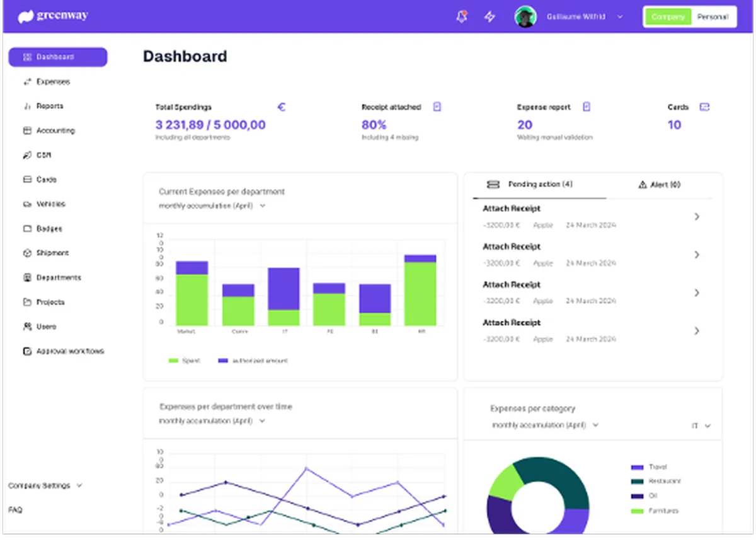Expand the Guillaume Wilfrid account menu
The image size is (756, 556).
coord(620,17)
